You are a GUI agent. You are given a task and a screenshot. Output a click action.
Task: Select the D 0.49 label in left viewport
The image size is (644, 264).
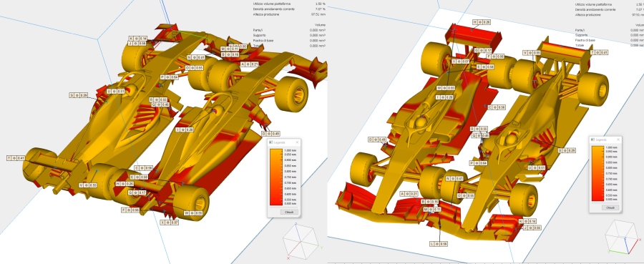point(270,134)
